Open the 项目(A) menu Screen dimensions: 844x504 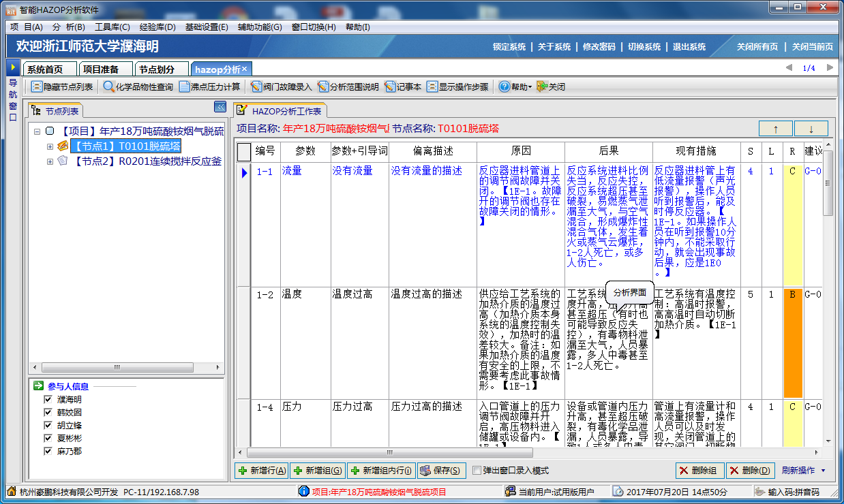[27, 27]
